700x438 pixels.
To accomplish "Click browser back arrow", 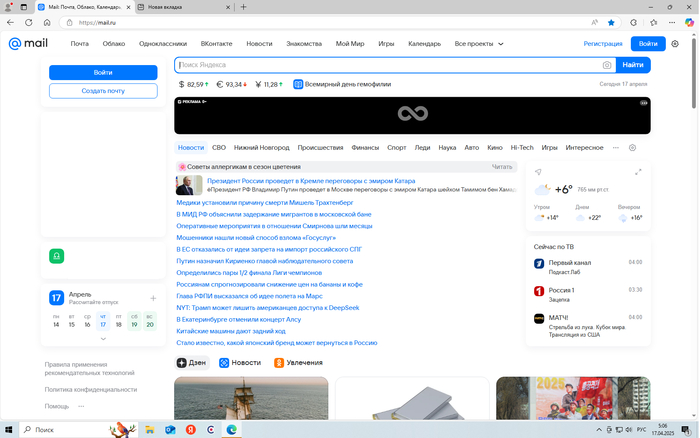I will coord(10,22).
